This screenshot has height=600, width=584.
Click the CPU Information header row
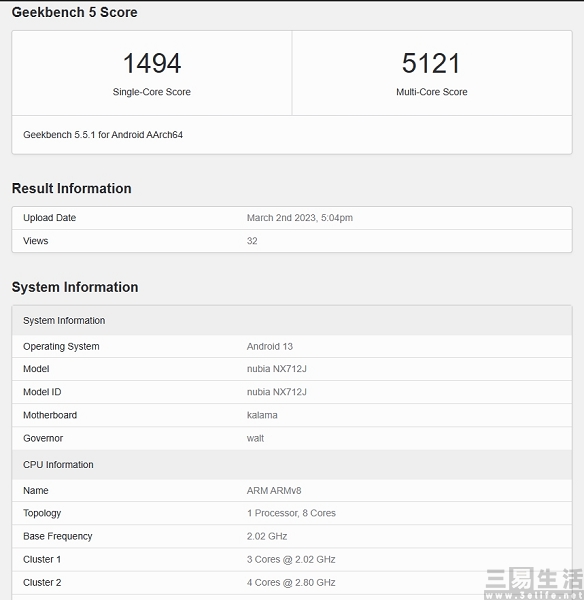(x=292, y=465)
